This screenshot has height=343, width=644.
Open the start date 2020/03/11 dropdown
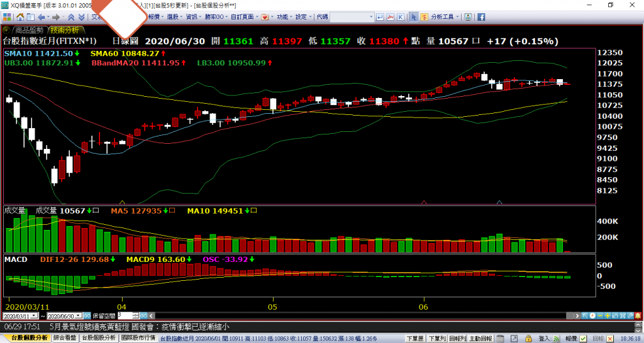pyautogui.click(x=35, y=315)
